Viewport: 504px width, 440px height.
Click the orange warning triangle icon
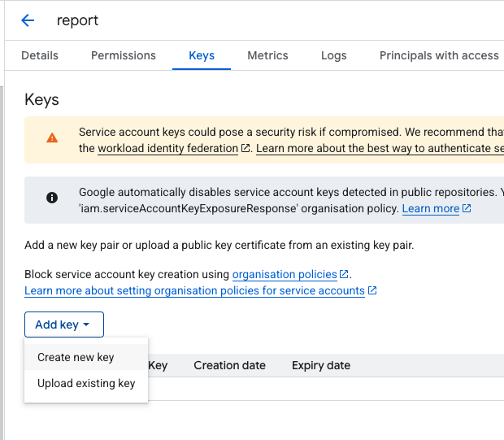point(52,138)
